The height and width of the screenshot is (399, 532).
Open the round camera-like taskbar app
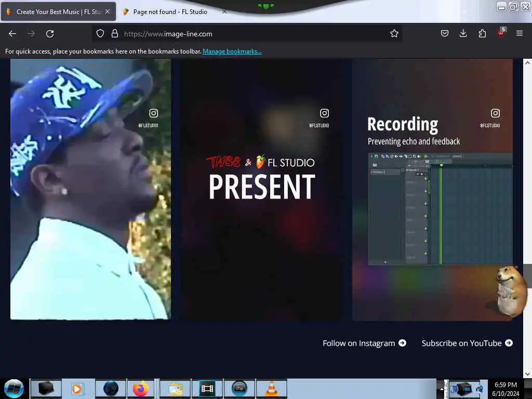click(239, 389)
